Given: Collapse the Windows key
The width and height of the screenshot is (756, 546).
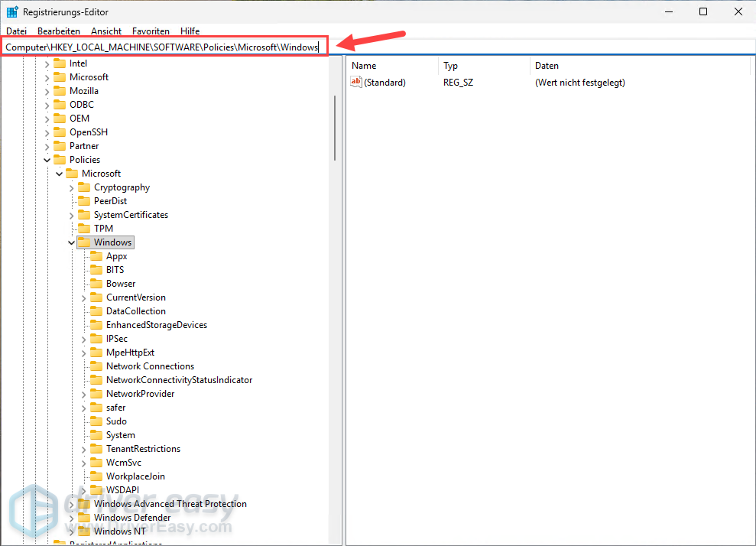Looking at the screenshot, I should click(x=71, y=242).
